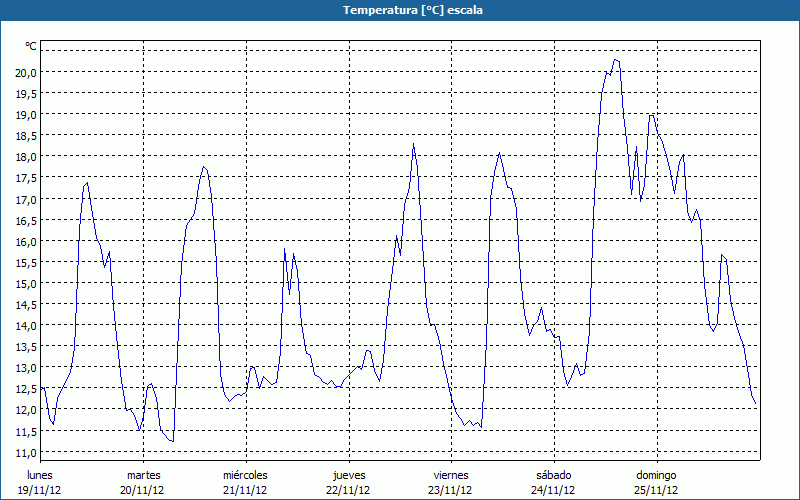800x500 pixels.
Task: Choose the date label 21/11/12
Action: pyautogui.click(x=245, y=490)
